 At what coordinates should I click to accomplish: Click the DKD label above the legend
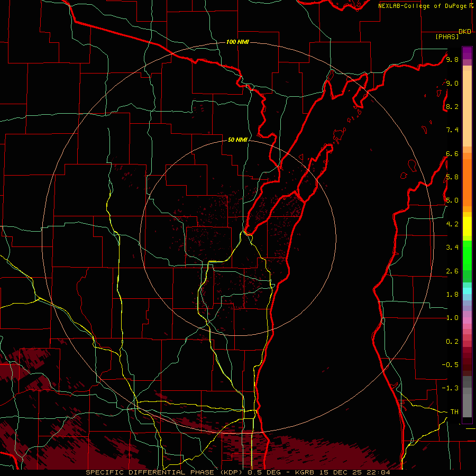click(465, 32)
